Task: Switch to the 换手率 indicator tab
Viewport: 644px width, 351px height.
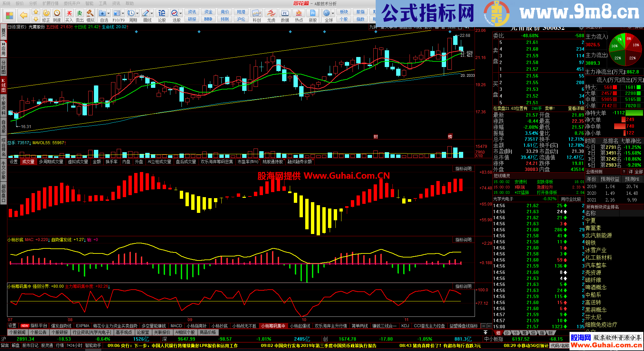Action: click(x=111, y=162)
